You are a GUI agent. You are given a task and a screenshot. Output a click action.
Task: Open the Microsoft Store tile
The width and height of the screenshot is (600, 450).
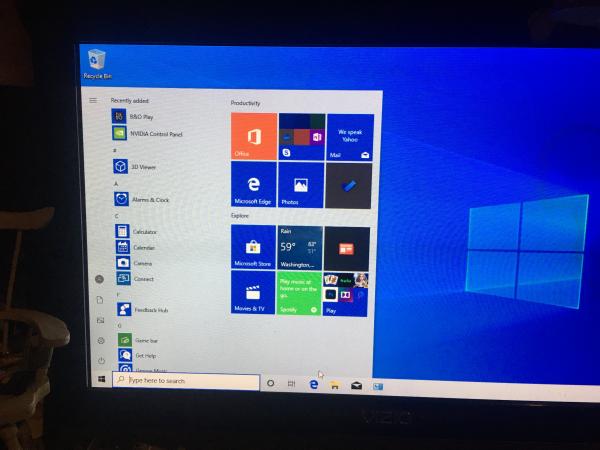[x=253, y=247]
